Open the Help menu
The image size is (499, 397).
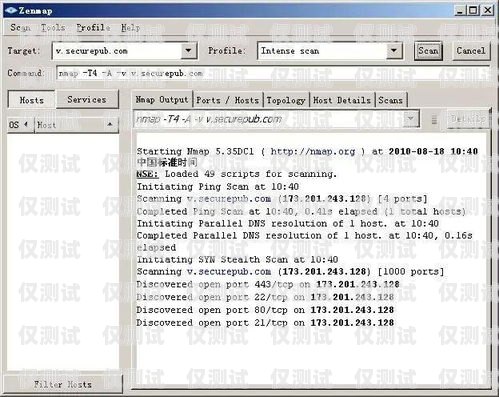point(130,27)
